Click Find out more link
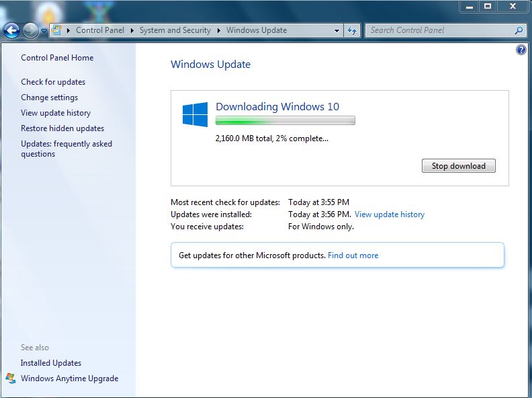Viewport: 532px width, 398px height. tap(353, 255)
